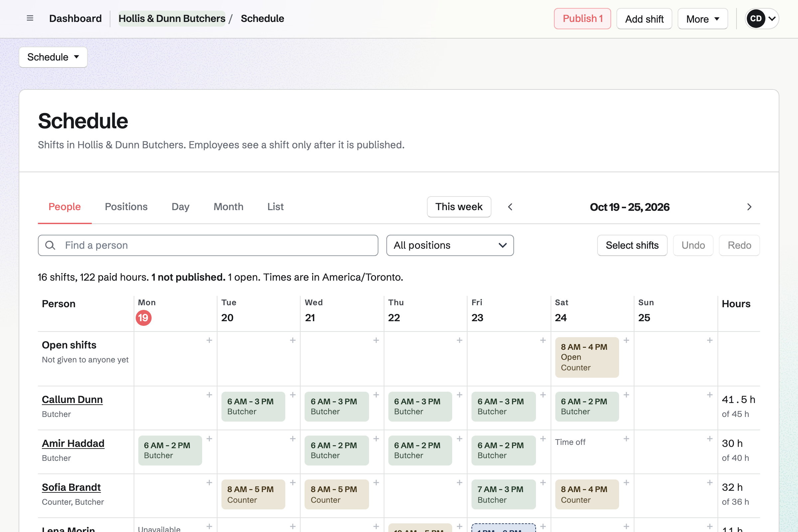Screen dimensions: 798x532
Task: Open Amir Haddad's profile link
Action: (73, 444)
